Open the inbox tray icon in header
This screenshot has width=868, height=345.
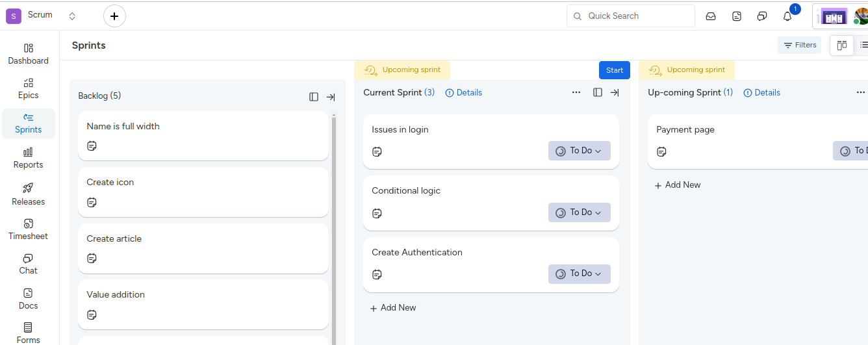[711, 16]
